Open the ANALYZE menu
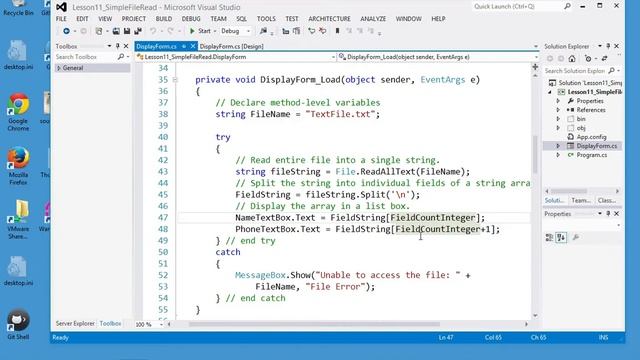This screenshot has height=360, width=640. pyautogui.click(x=373, y=19)
